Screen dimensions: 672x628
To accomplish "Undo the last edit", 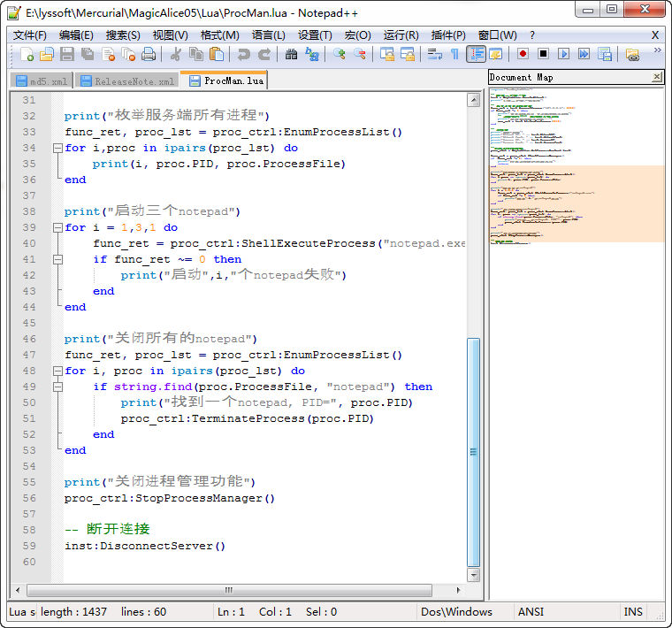I will pyautogui.click(x=244, y=55).
